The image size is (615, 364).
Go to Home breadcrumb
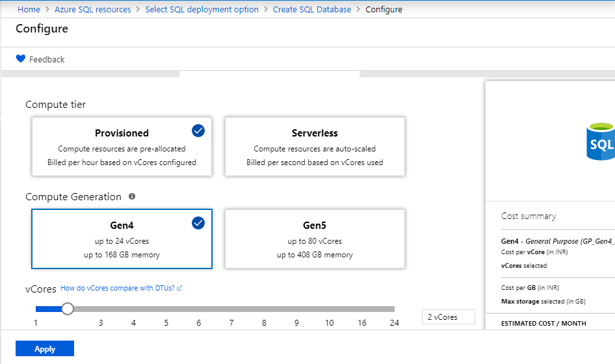(29, 9)
